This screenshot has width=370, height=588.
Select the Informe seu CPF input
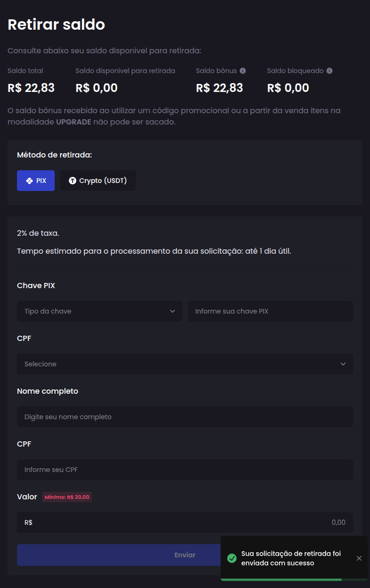[185, 470]
